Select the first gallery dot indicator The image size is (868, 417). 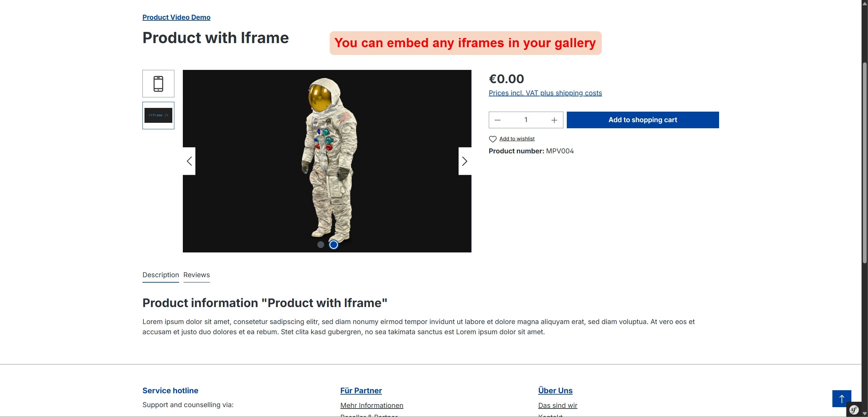[321, 245]
